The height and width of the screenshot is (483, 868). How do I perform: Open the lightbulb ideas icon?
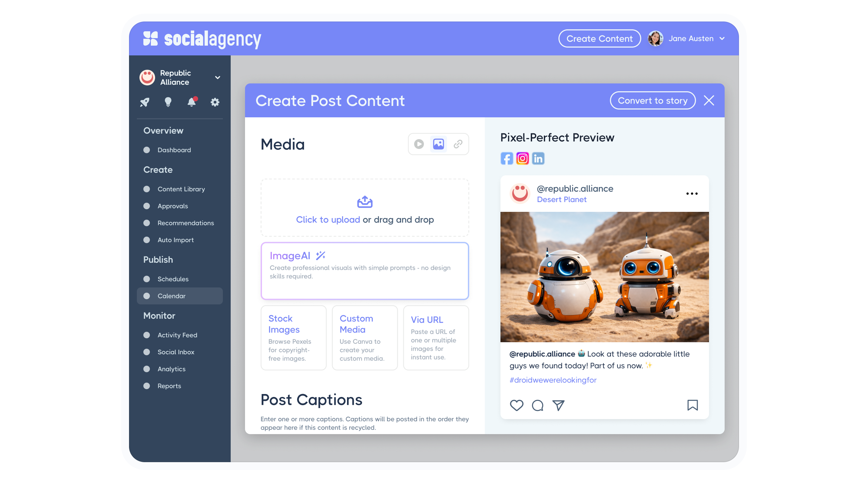[168, 102]
